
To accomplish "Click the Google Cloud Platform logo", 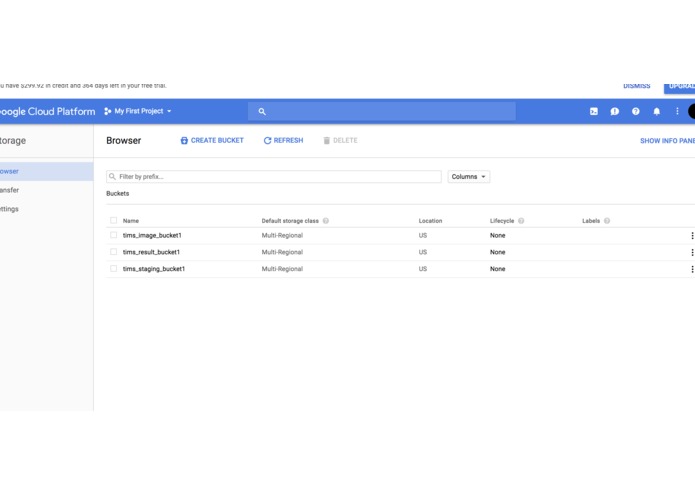I will pyautogui.click(x=47, y=112).
